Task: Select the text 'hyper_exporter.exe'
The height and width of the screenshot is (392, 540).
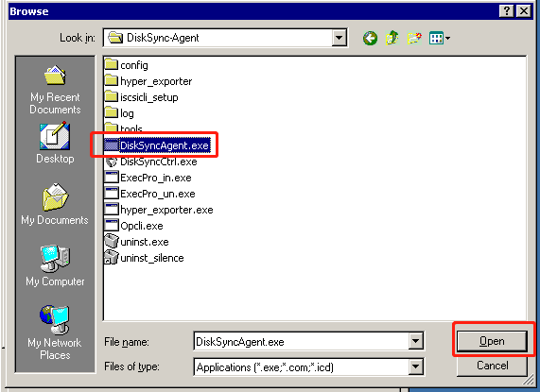Action: 166,210
